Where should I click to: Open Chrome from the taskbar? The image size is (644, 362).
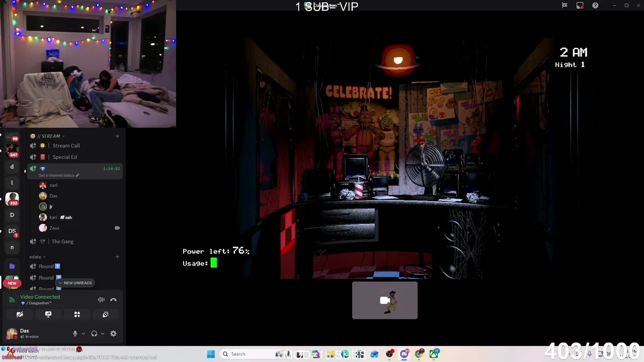tap(419, 354)
